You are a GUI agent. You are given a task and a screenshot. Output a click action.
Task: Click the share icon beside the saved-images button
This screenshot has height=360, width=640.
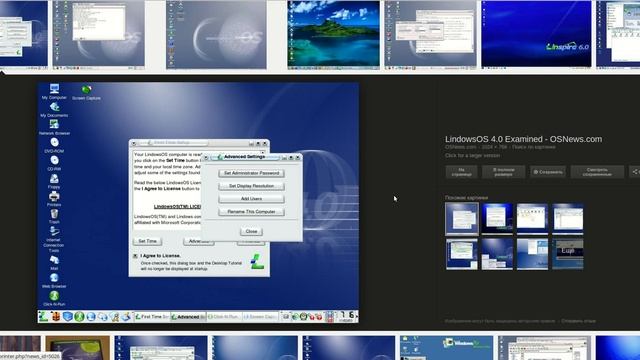coord(635,172)
